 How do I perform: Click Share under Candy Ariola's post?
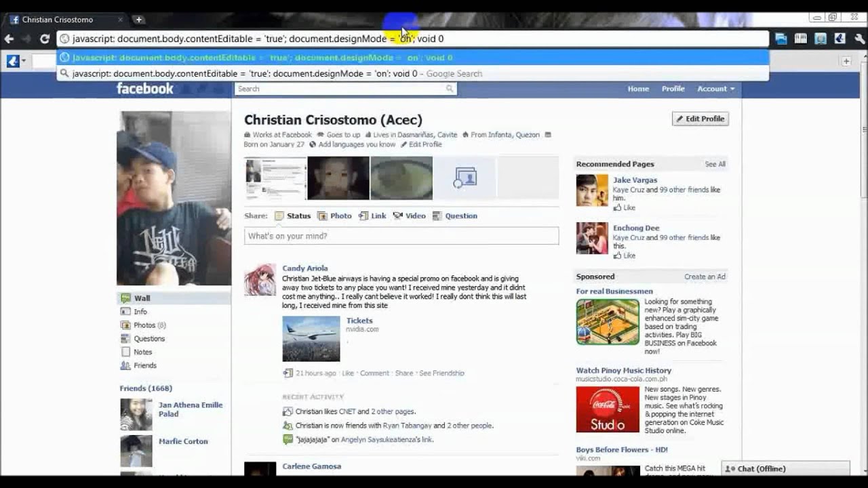pyautogui.click(x=404, y=373)
